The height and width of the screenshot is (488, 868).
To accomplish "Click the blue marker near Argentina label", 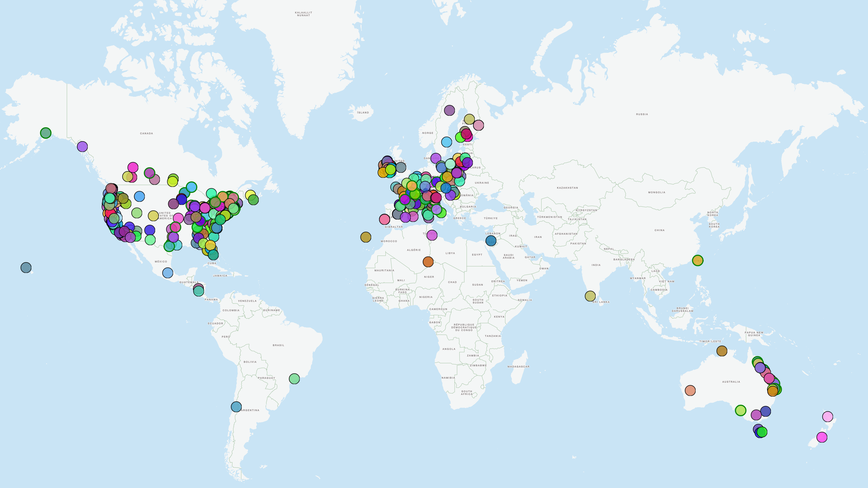I will click(236, 407).
